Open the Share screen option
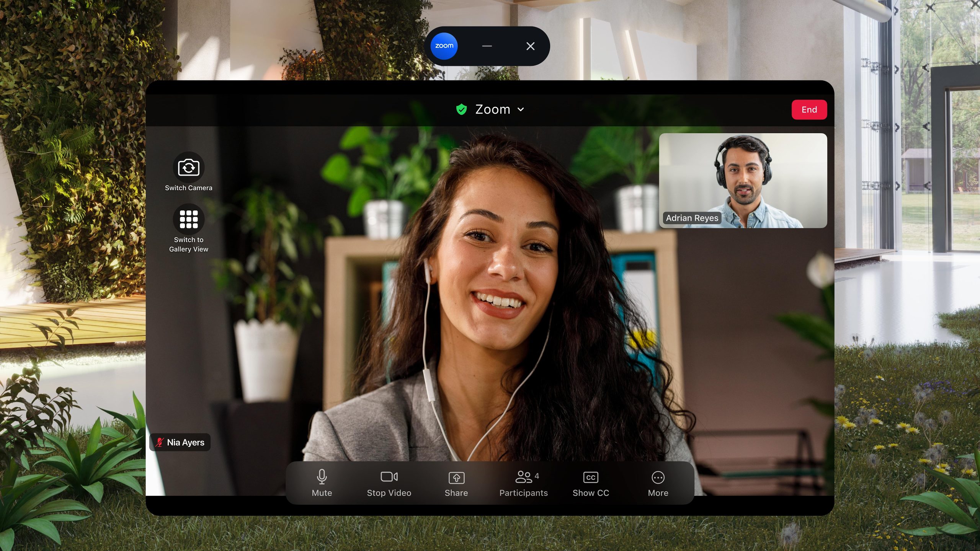The height and width of the screenshot is (551, 980). [x=456, y=483]
